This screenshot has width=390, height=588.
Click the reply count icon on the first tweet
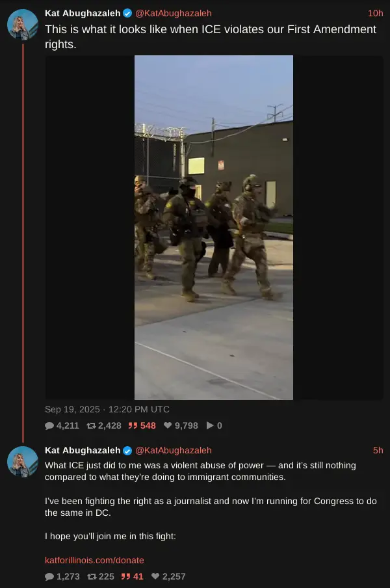(x=49, y=425)
